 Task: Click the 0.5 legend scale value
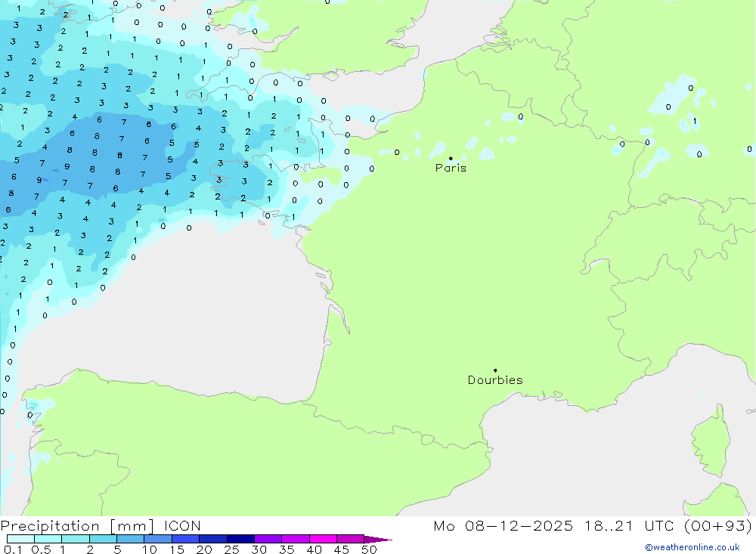click(42, 549)
